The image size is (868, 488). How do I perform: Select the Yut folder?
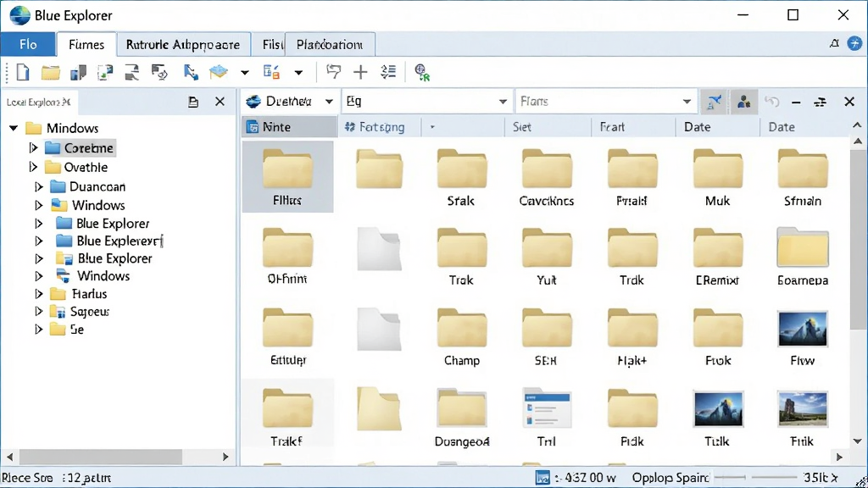pyautogui.click(x=547, y=257)
